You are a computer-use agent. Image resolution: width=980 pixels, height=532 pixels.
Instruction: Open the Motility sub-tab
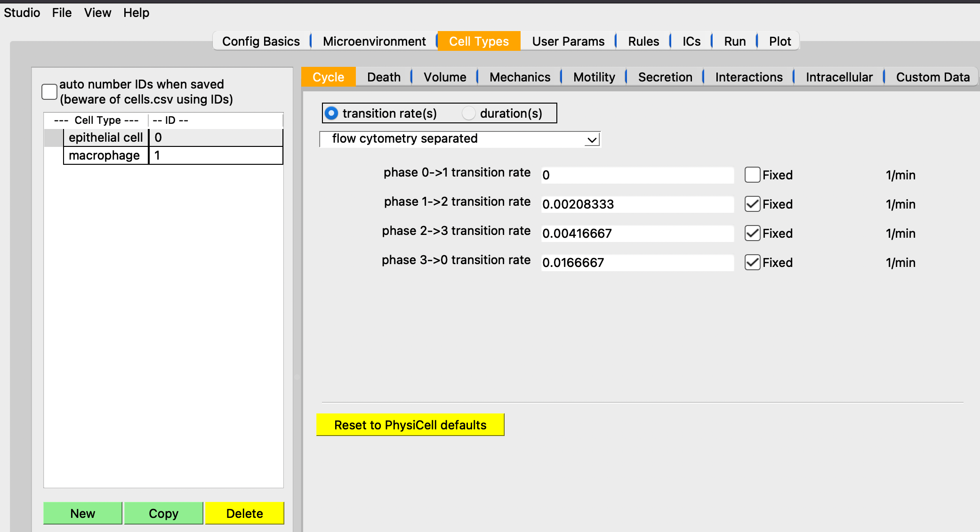point(594,77)
